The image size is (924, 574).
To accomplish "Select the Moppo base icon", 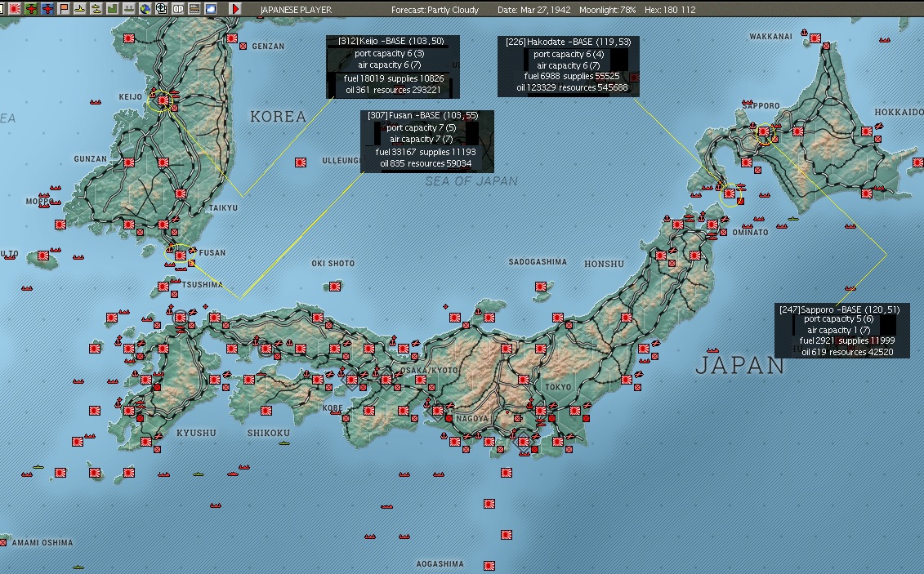I will pos(60,225).
